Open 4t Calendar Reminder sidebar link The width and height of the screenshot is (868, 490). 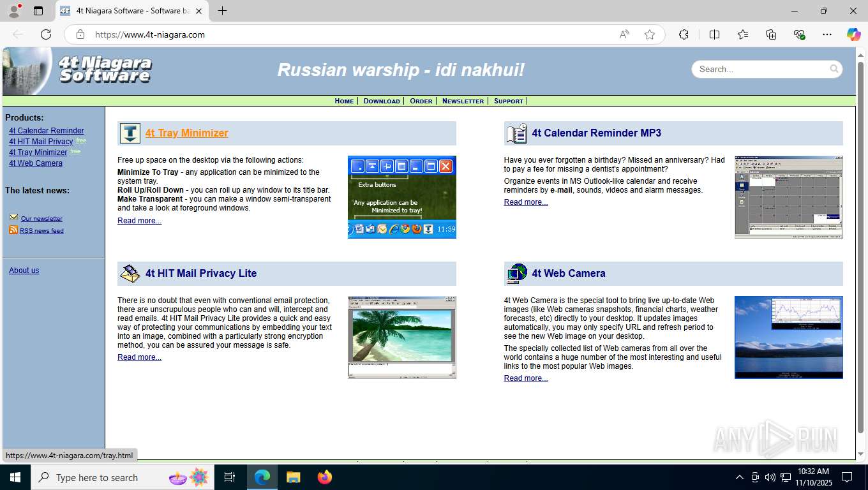point(47,131)
